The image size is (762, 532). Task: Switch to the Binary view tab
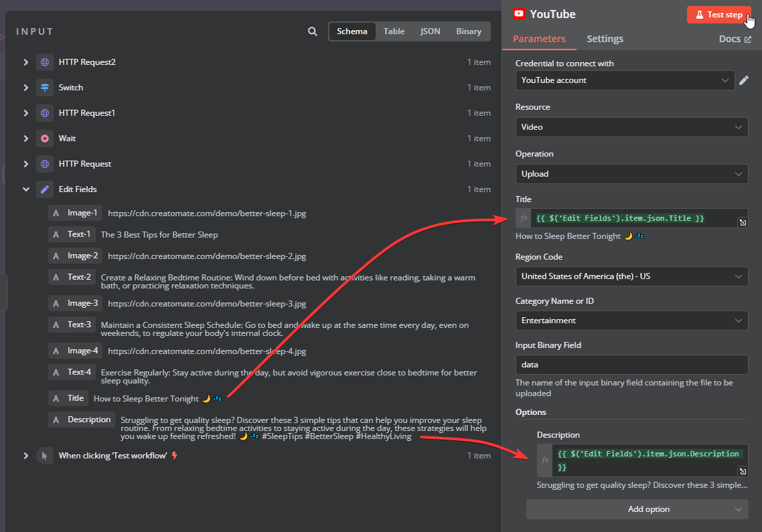(x=469, y=31)
